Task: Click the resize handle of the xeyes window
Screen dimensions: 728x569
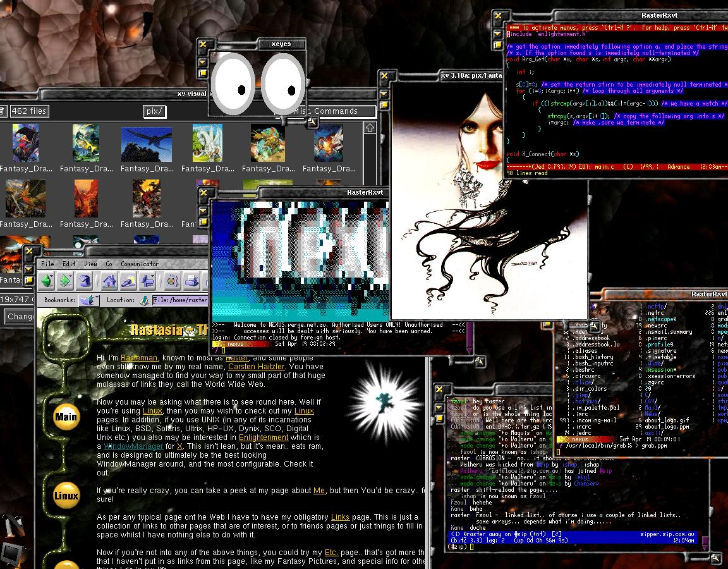Action: tap(312, 122)
